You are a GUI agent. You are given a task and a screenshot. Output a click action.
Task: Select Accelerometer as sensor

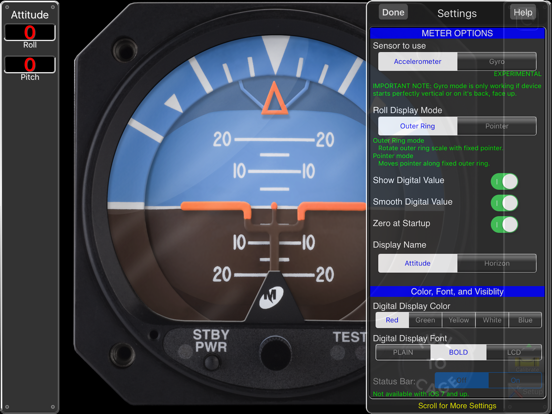[x=418, y=62]
